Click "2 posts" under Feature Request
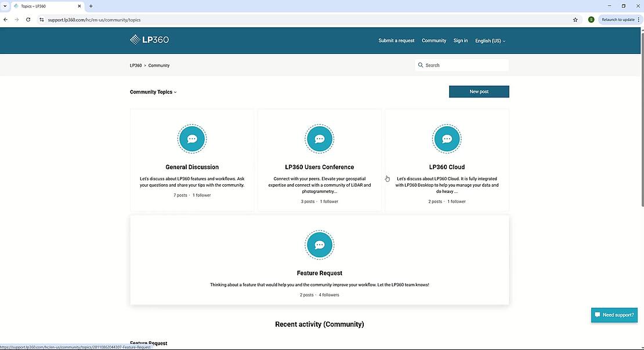The image size is (644, 350). [306, 295]
